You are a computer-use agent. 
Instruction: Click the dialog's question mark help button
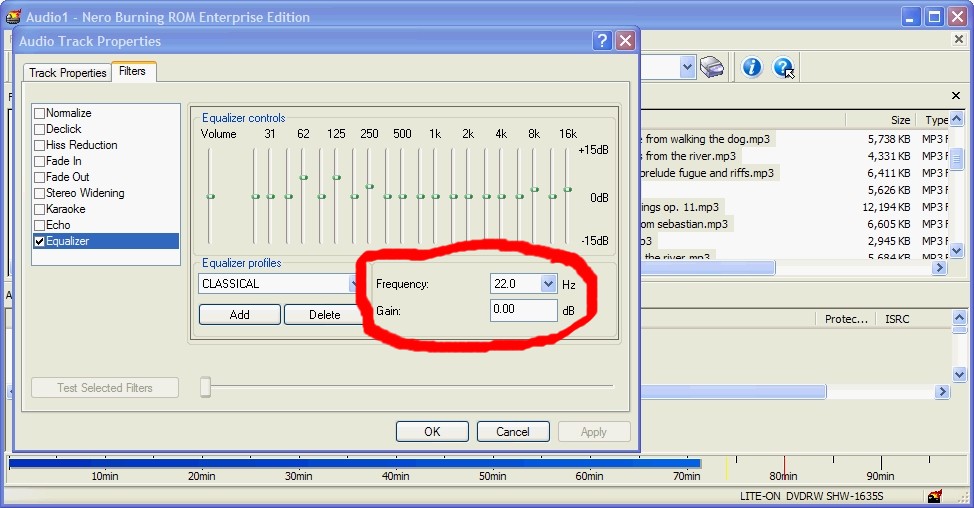tap(602, 41)
